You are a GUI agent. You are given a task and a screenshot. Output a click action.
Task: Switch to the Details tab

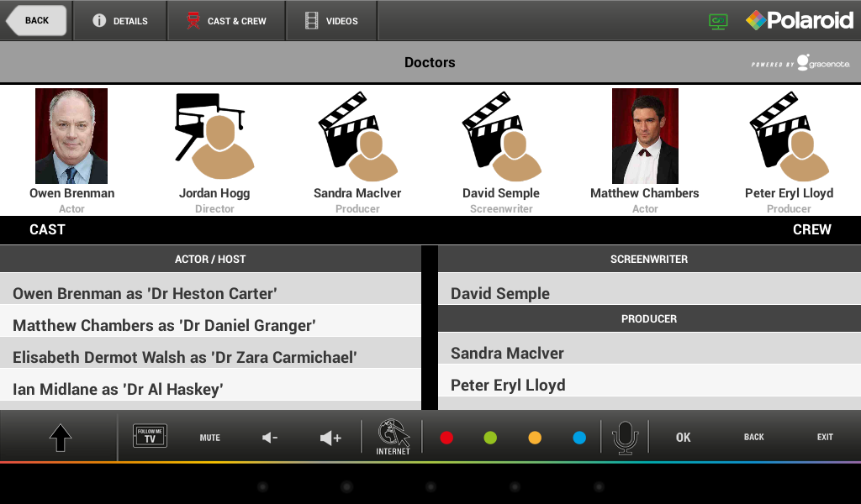(x=120, y=21)
